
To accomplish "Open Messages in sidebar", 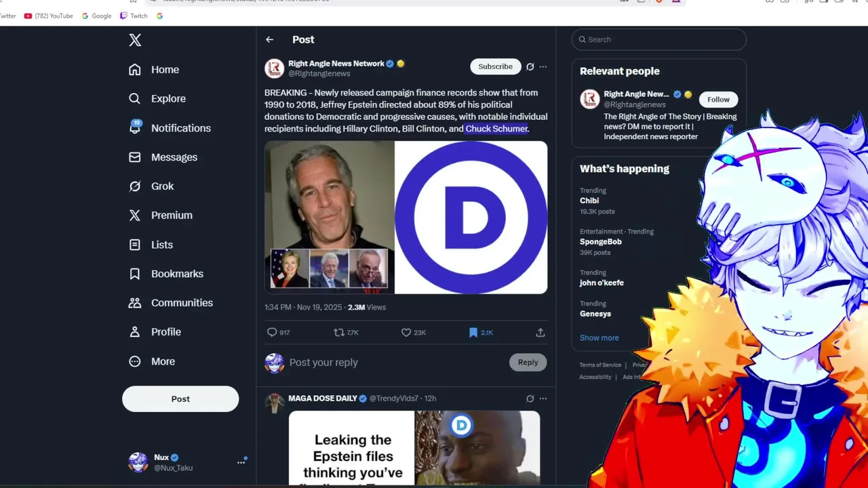I will pyautogui.click(x=163, y=157).
